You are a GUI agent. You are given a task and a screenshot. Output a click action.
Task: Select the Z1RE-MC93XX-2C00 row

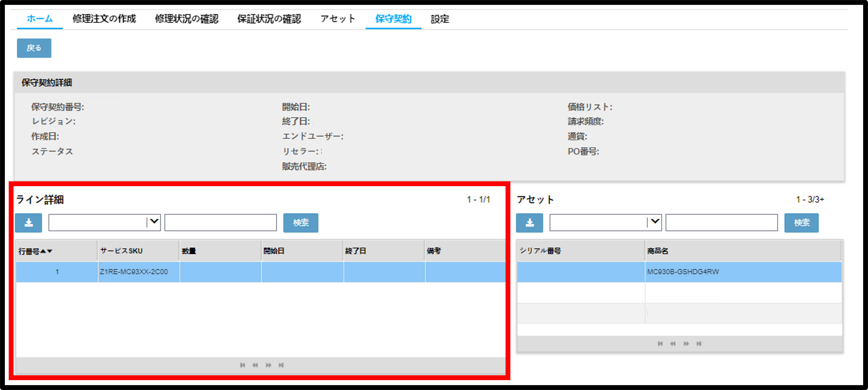point(260,272)
